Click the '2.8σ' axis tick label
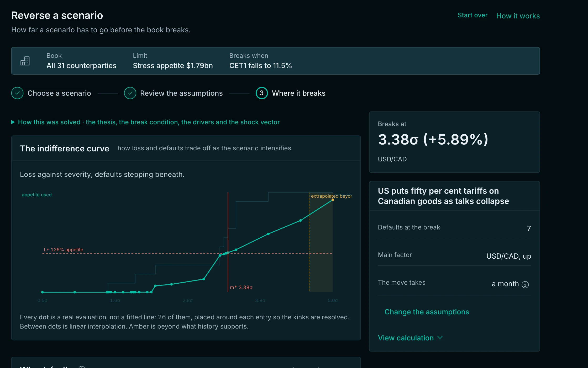Image resolution: width=588 pixels, height=368 pixels. pyautogui.click(x=188, y=300)
